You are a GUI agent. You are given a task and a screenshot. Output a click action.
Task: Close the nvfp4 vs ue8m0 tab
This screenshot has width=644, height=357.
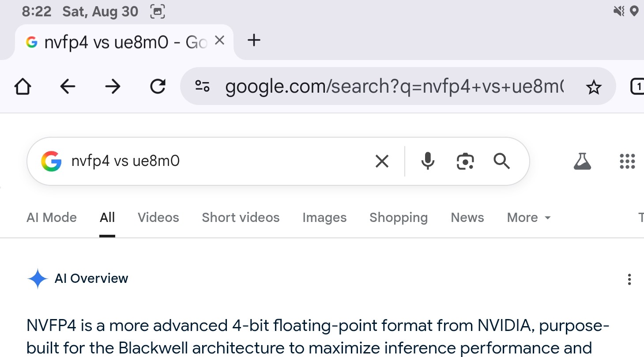pyautogui.click(x=219, y=41)
